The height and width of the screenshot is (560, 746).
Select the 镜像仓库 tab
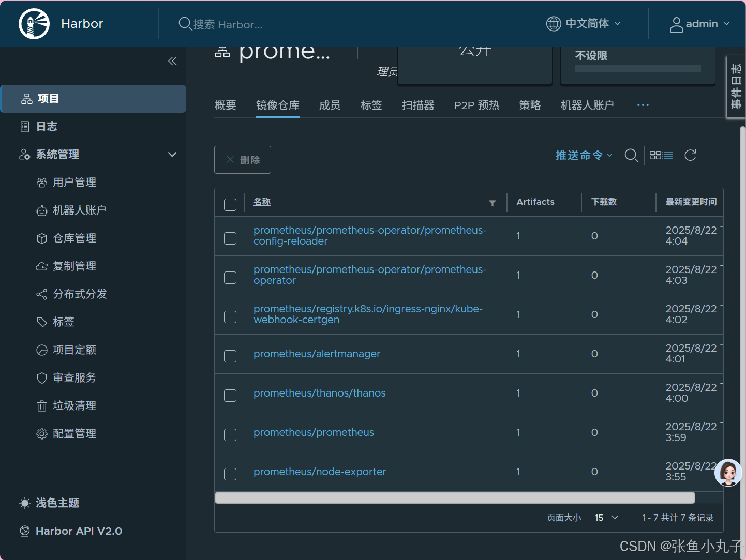coord(278,105)
